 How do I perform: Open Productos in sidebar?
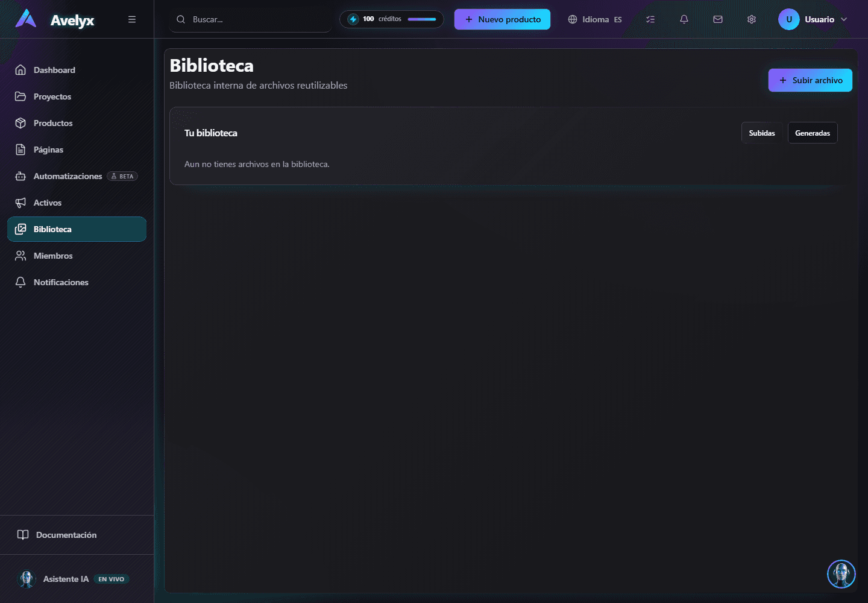(77, 123)
